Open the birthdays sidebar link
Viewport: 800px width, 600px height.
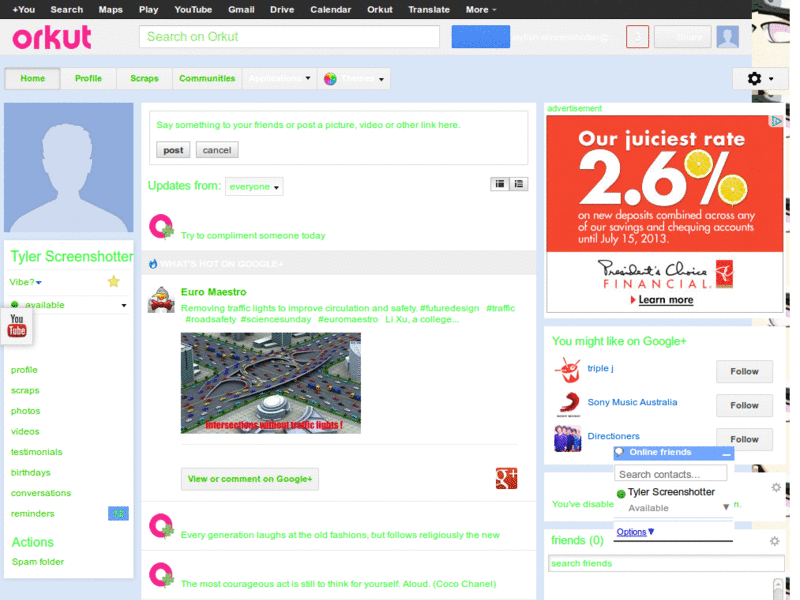[x=31, y=473]
